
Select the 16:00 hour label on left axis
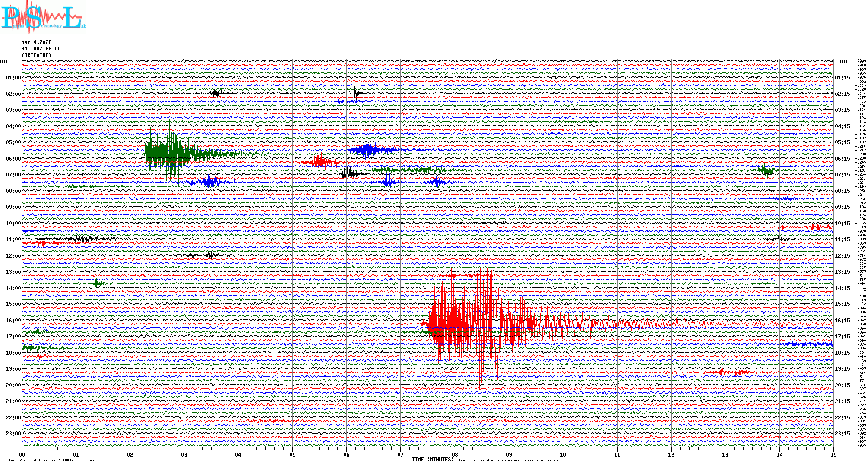click(x=13, y=321)
